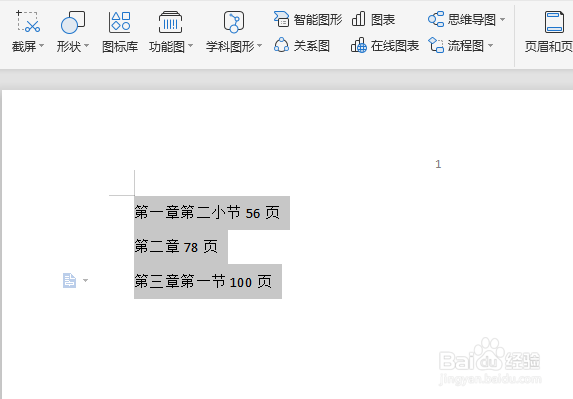Click the paragraph layout icon in margin
Viewport: 573px width, 399px height.
pos(69,281)
